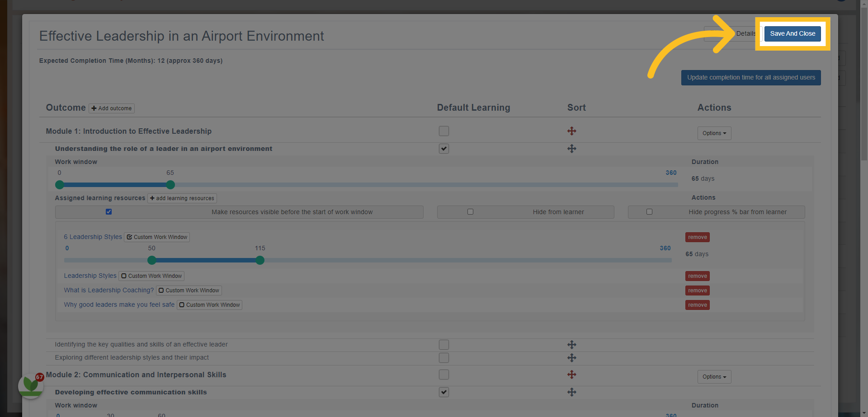The height and width of the screenshot is (417, 868).
Task: Click the sort icon for Exploring different leadership styles
Action: pos(572,358)
